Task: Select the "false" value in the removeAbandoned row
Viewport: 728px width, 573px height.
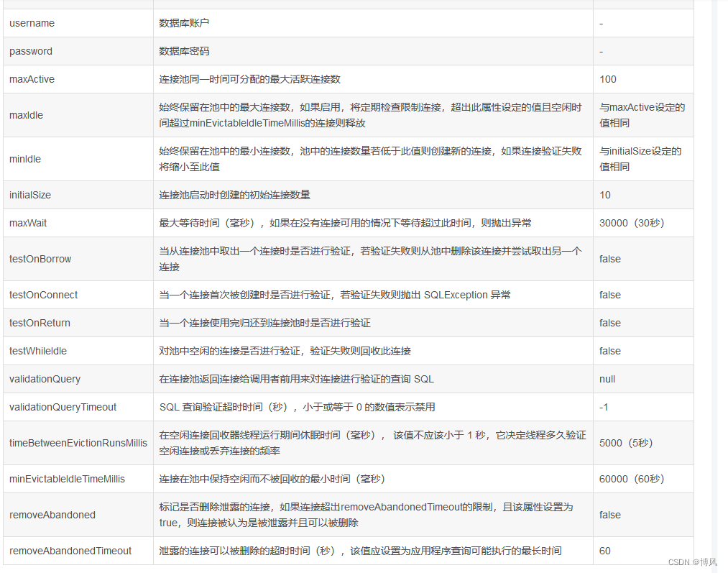Action: 610,515
